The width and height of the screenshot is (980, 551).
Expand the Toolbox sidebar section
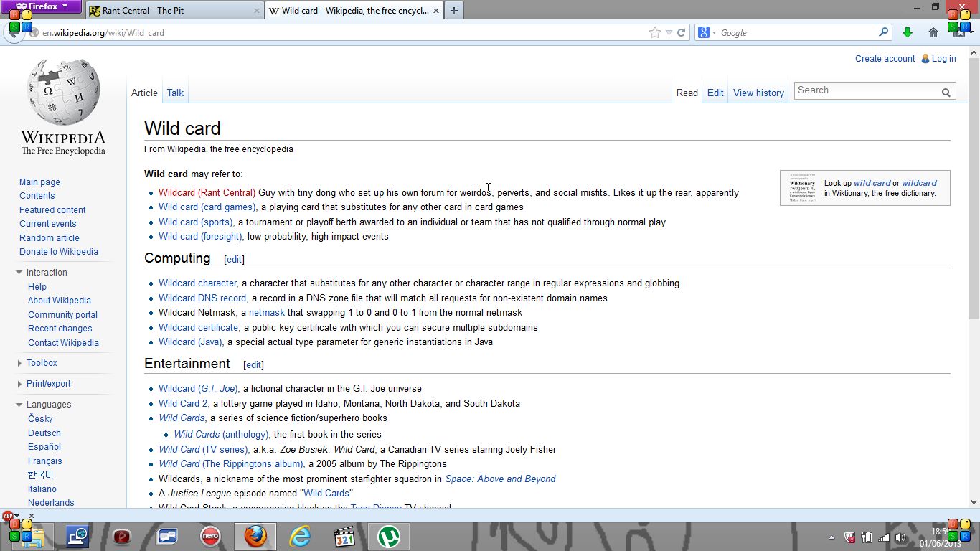click(x=42, y=363)
